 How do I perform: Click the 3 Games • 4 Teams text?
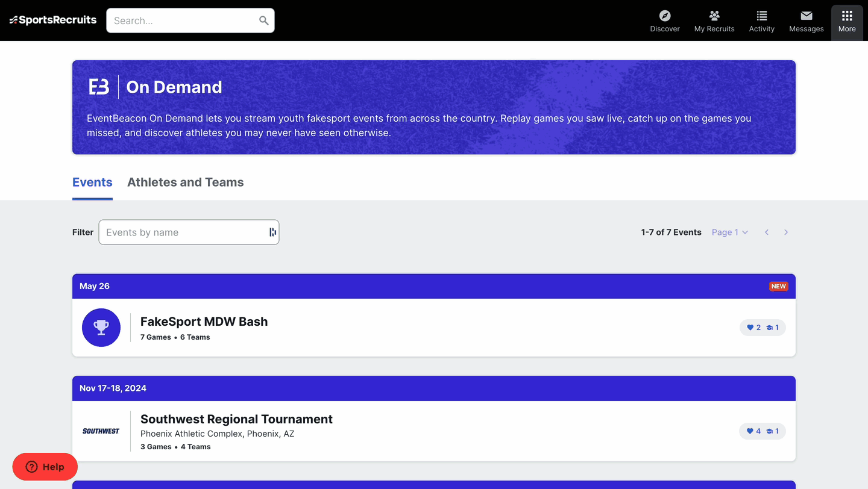(x=175, y=447)
